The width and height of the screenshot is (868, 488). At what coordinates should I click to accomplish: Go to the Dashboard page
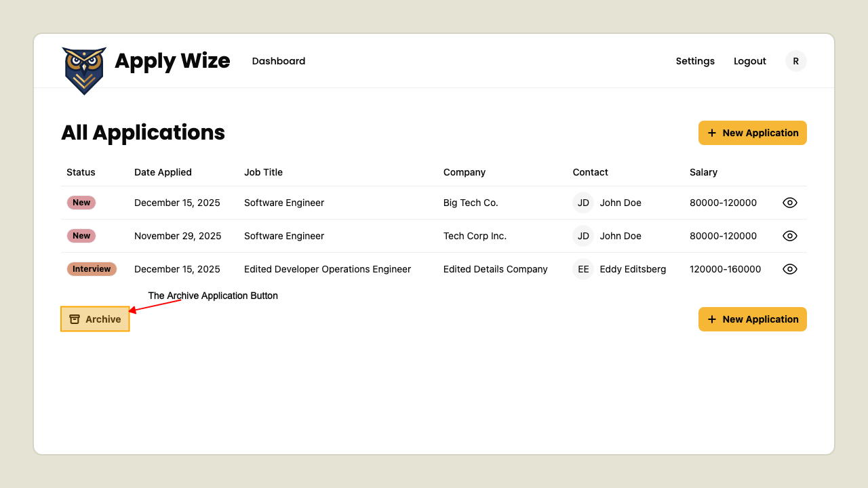279,61
